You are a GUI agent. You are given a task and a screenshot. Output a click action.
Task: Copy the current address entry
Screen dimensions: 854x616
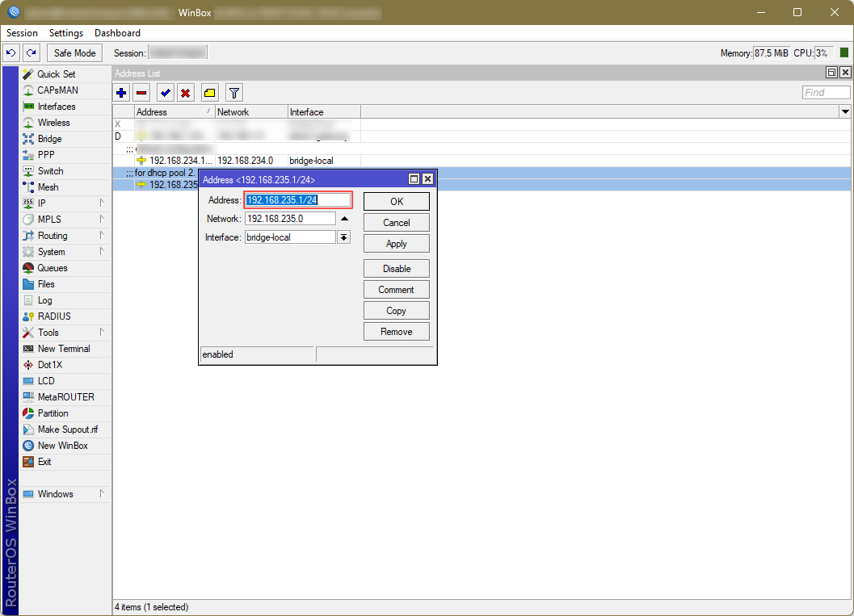(396, 310)
